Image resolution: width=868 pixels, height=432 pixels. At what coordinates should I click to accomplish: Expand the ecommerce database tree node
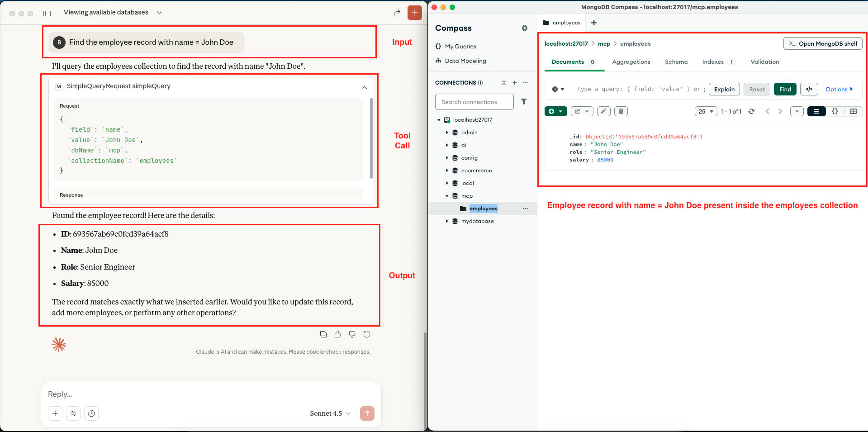click(x=447, y=171)
